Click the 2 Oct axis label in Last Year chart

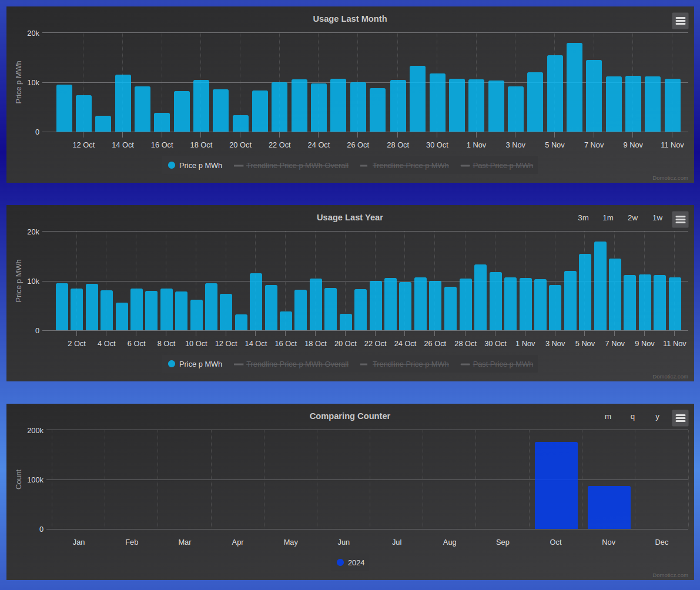[77, 344]
